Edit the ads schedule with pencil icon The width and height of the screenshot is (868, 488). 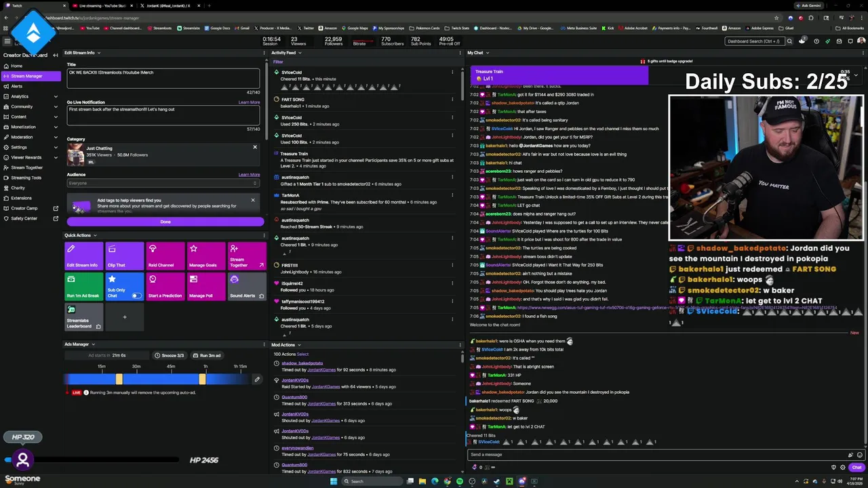point(257,380)
